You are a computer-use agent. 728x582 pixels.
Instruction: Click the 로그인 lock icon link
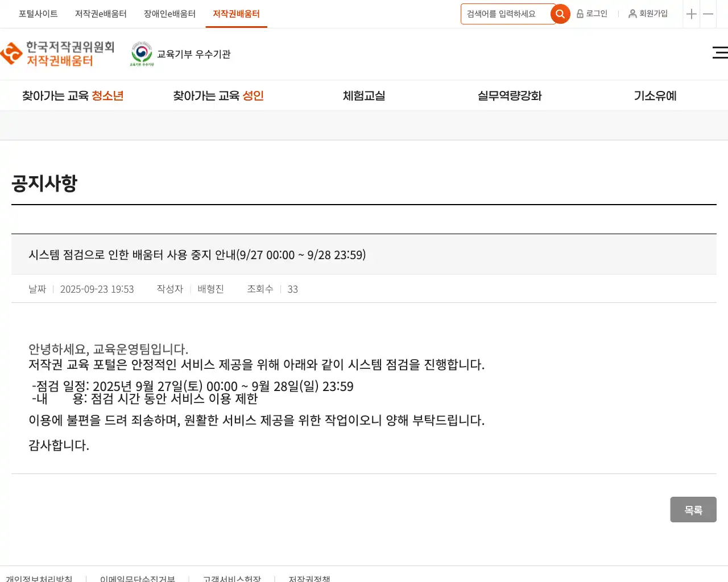pos(592,14)
